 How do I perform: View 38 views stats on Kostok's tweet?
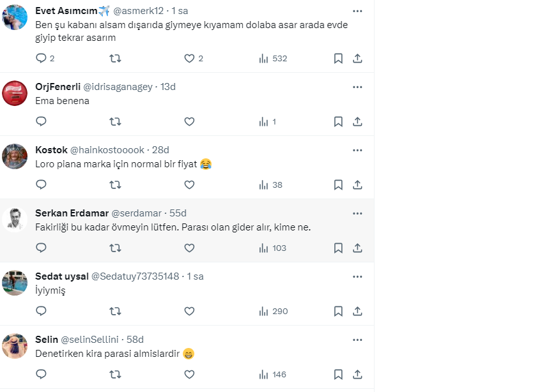tap(271, 185)
